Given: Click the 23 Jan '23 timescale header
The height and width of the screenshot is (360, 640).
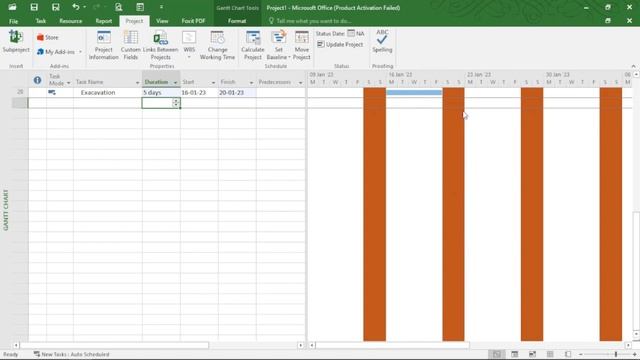Looking at the screenshot, I should pyautogui.click(x=479, y=75).
